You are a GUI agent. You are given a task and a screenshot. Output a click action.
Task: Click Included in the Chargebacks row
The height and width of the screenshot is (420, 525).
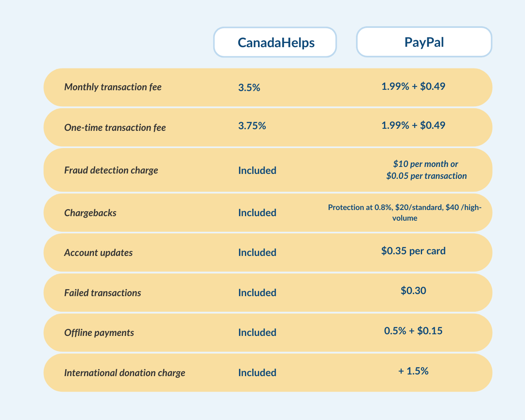tap(257, 213)
